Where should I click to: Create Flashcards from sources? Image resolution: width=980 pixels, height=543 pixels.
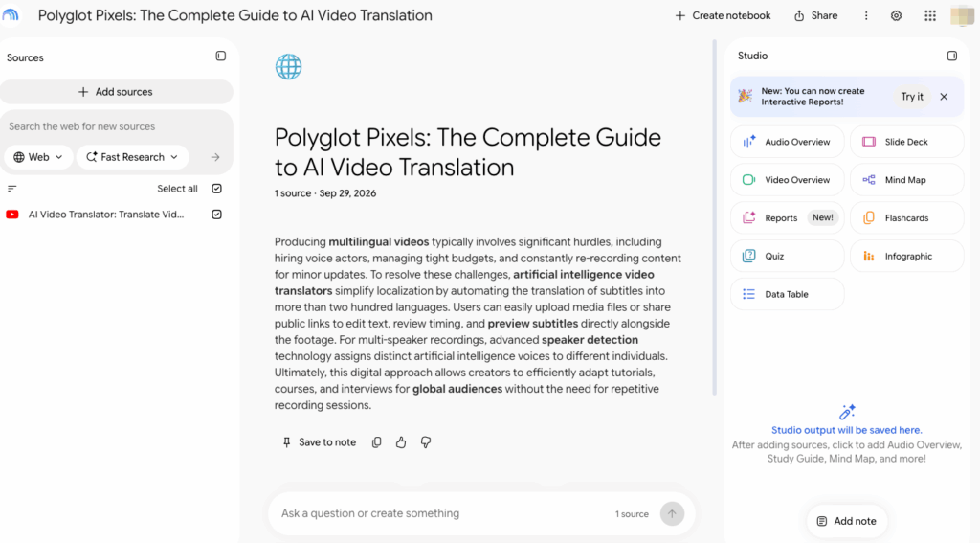coord(907,218)
